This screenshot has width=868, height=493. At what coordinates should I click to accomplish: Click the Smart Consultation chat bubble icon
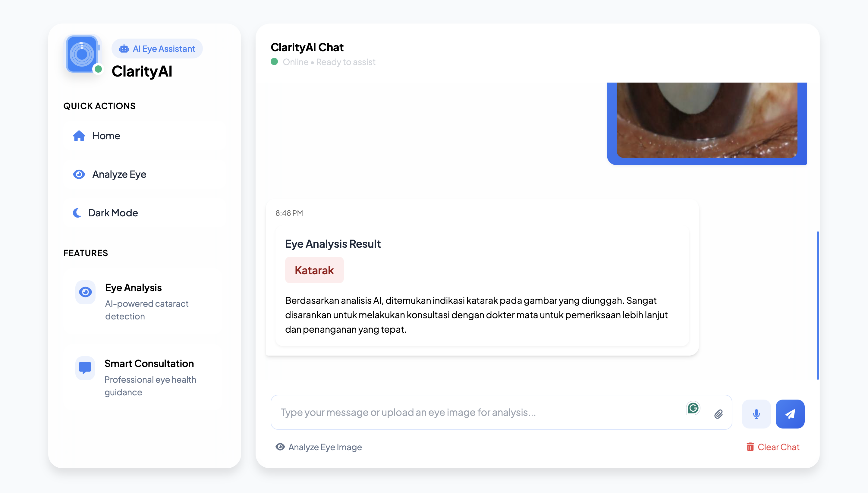[85, 367]
